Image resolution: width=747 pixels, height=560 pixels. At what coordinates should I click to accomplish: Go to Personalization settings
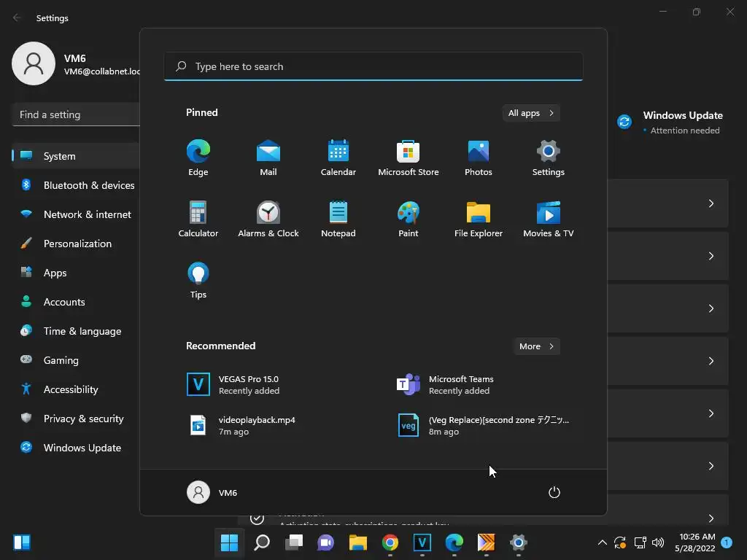76,244
